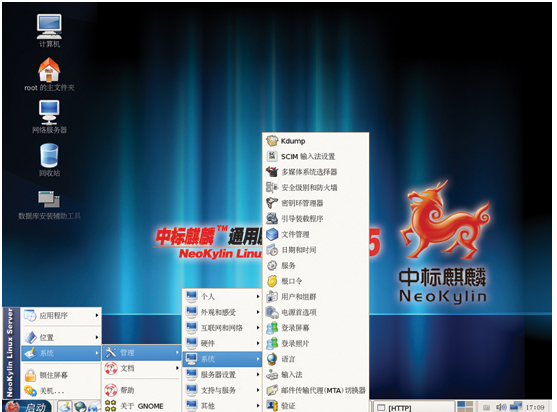Image resolution: width=557 pixels, height=412 pixels.
Task: Open 帮助 lifebuoy entry
Action: [141, 390]
